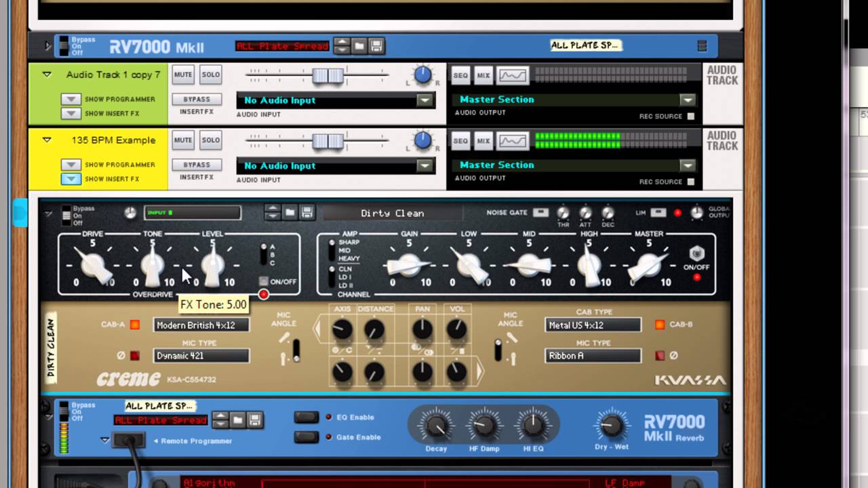The image size is (868, 488).
Task: Click SEQ button on Audio Track 1 copy 7
Action: click(460, 76)
